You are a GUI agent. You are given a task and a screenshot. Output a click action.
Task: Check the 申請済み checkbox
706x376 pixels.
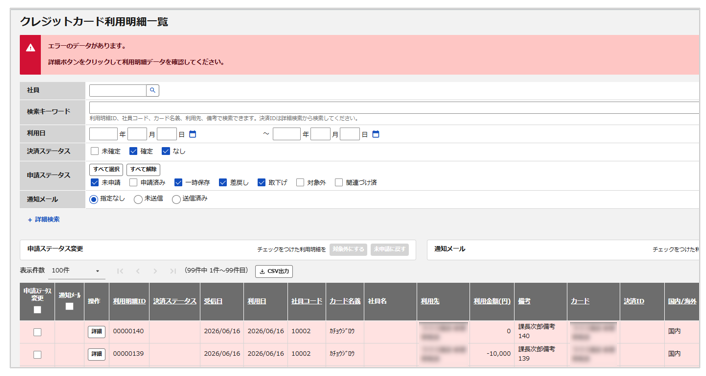pos(133,182)
